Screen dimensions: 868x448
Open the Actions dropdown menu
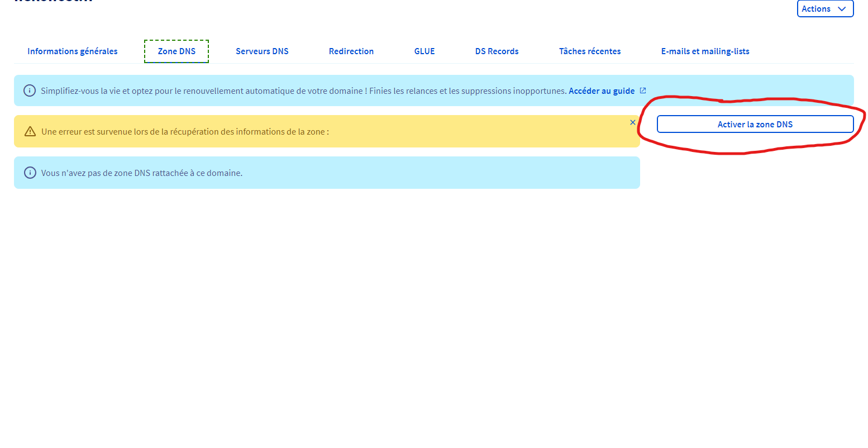coord(824,9)
